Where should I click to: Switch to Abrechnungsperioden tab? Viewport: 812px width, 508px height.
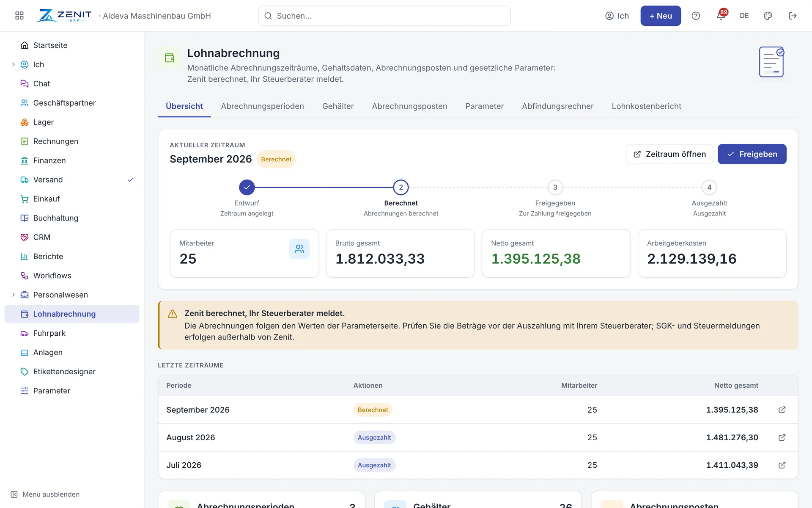pyautogui.click(x=262, y=106)
